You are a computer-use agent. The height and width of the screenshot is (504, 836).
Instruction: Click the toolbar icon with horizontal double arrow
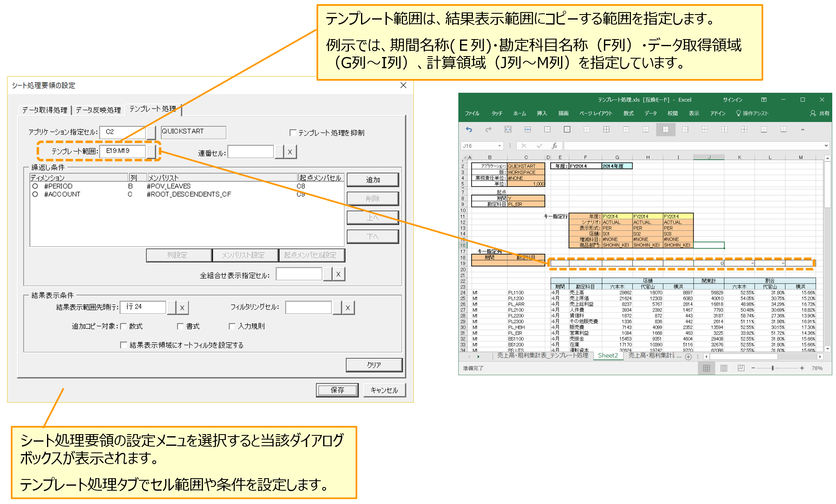pyautogui.click(x=508, y=130)
